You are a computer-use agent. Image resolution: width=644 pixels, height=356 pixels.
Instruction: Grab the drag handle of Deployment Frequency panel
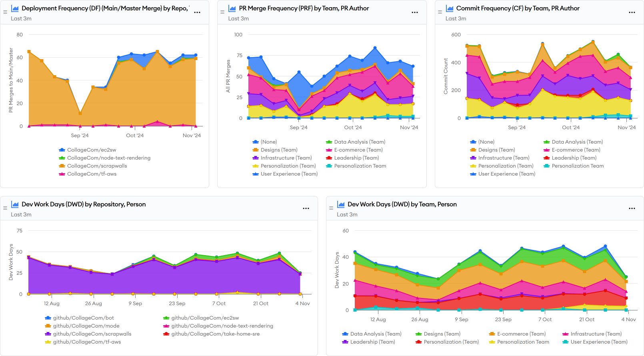click(x=5, y=12)
